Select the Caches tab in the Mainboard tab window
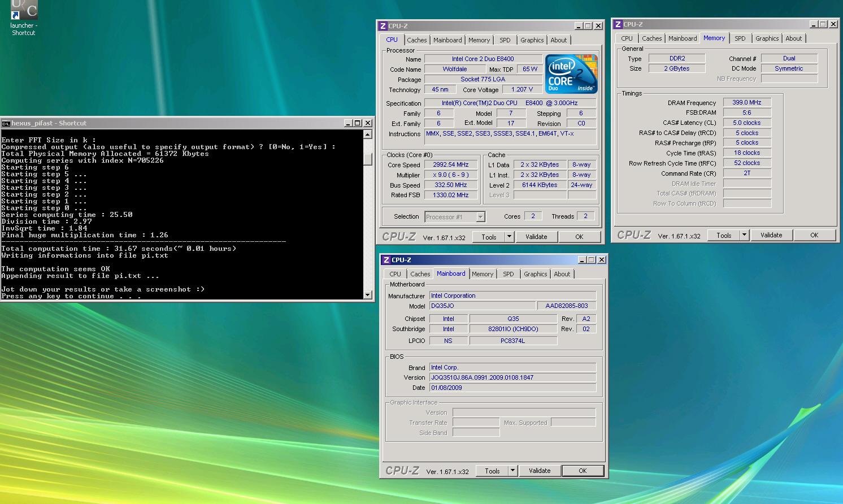Image resolution: width=843 pixels, height=504 pixels. (x=420, y=274)
